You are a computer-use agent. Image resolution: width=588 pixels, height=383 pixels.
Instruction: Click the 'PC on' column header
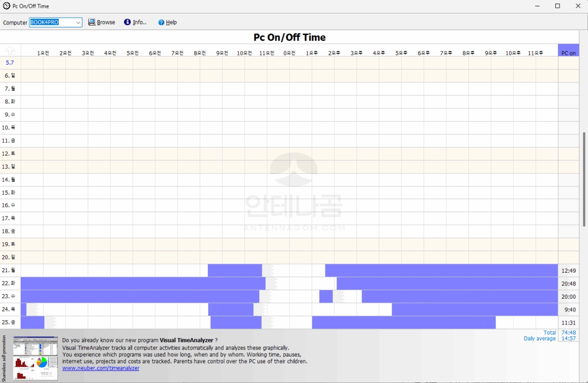[568, 51]
